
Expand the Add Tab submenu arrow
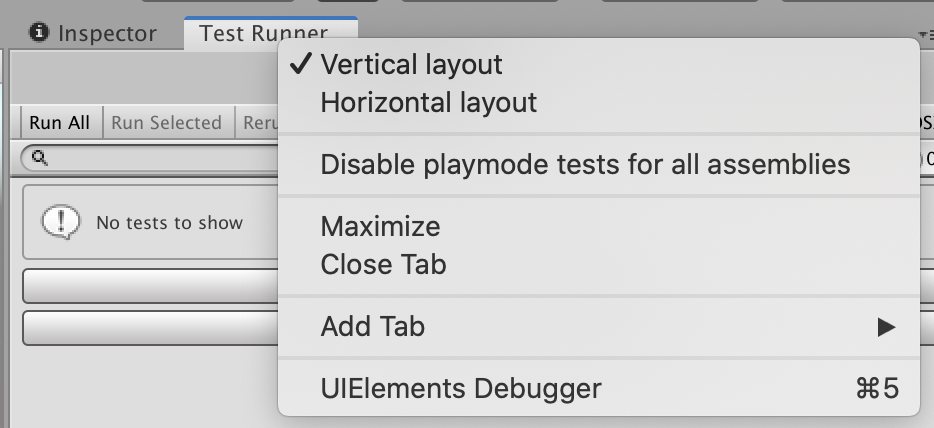coord(885,326)
